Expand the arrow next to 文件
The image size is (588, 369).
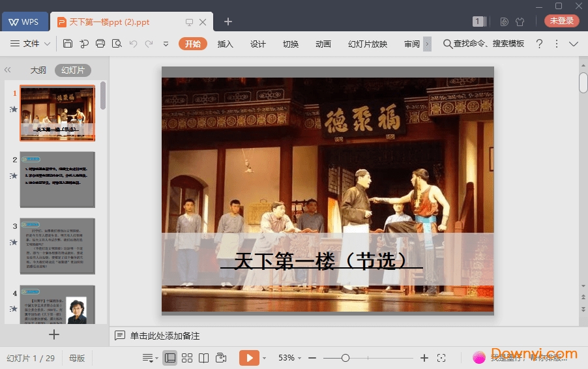47,44
